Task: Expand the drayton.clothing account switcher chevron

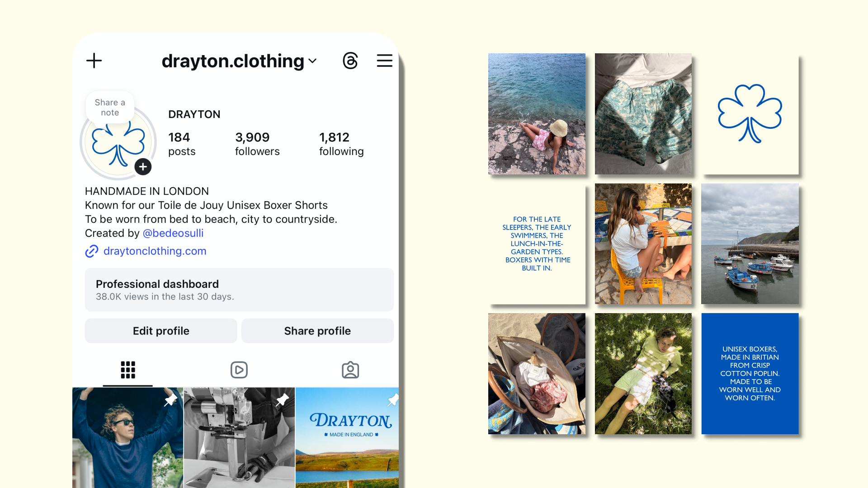Action: 312,61
